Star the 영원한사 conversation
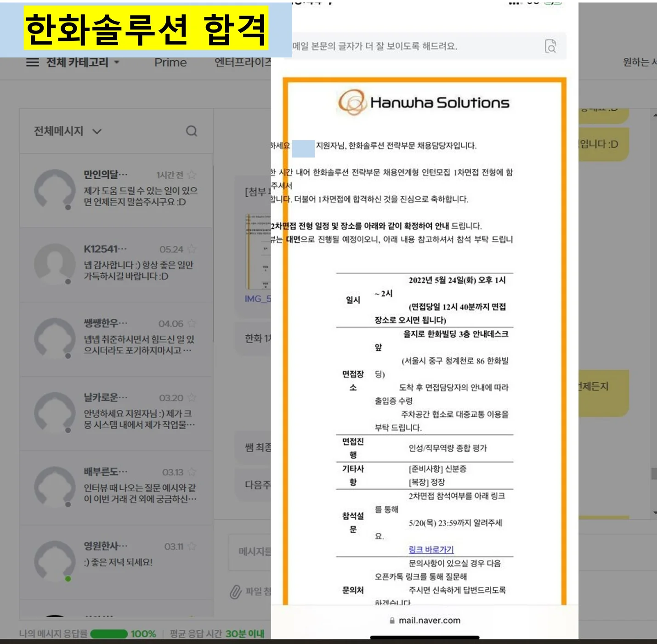Screen dimensions: 657x644 [192, 547]
